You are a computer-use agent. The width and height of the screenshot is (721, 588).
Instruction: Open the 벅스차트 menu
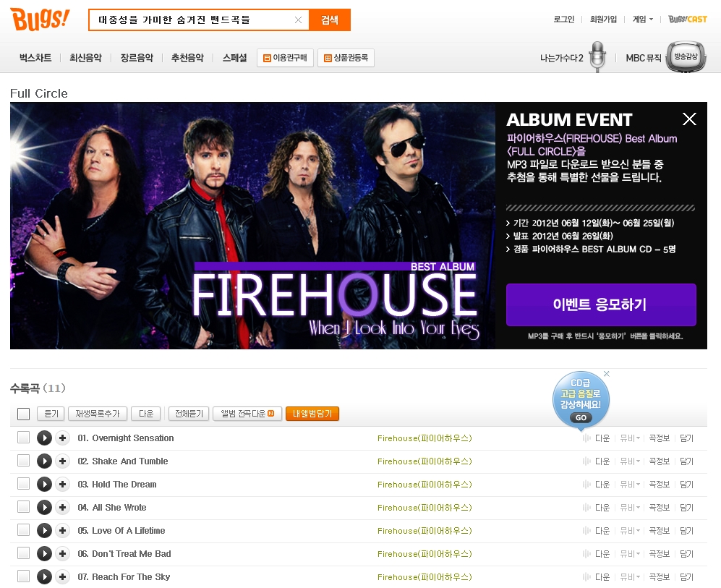point(35,57)
